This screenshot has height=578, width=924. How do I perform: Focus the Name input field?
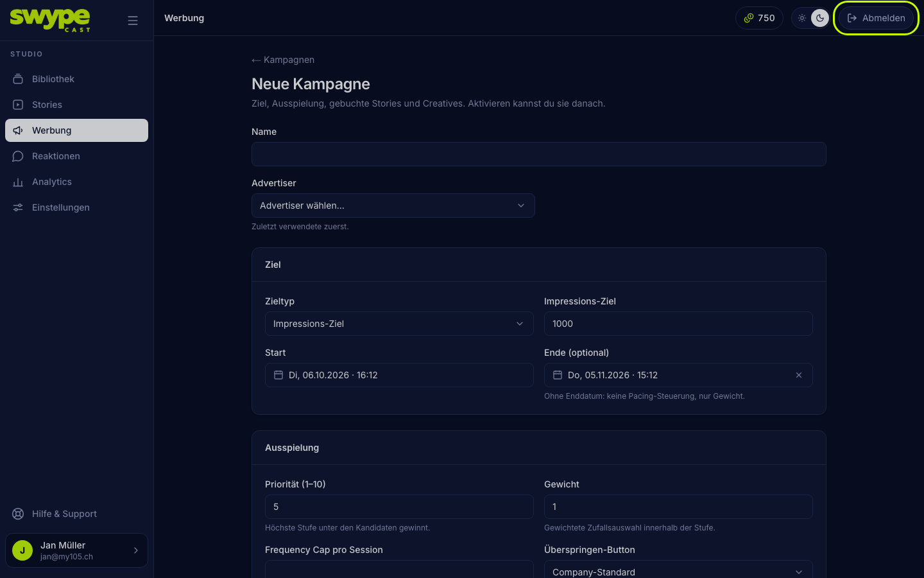click(538, 154)
